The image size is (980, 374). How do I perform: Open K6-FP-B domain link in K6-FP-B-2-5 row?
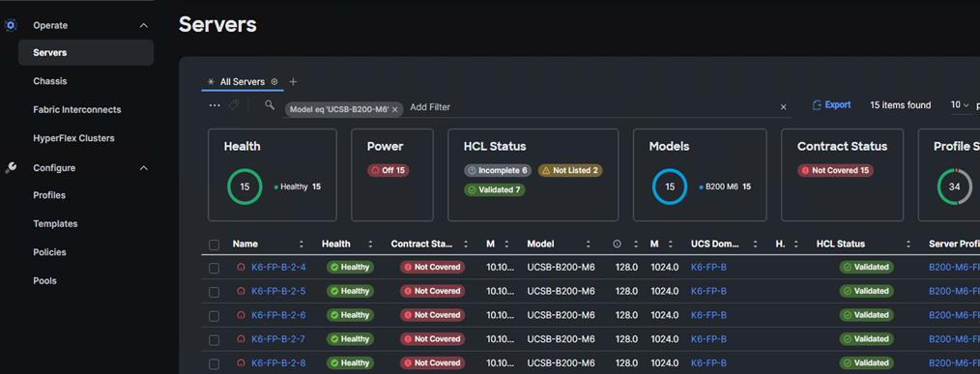click(x=708, y=291)
